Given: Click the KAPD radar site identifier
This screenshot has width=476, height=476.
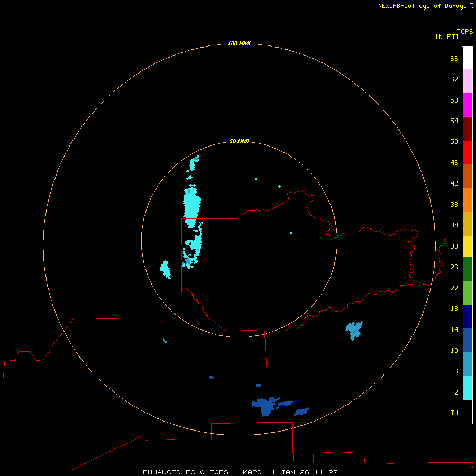Looking at the screenshot, I should (x=253, y=472).
